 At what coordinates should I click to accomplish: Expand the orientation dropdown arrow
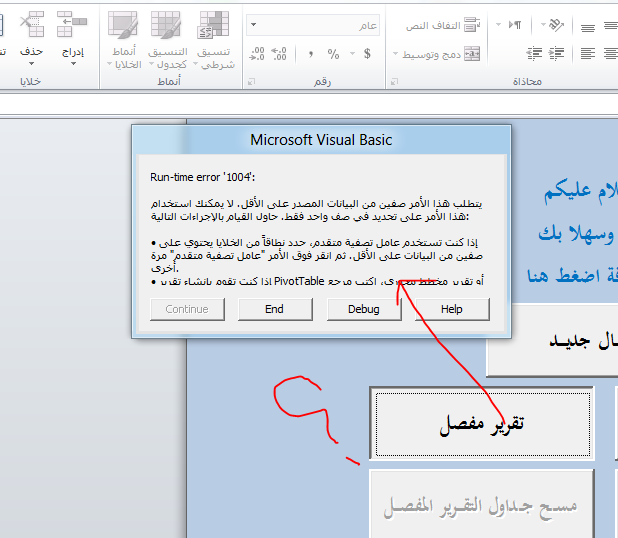click(x=543, y=25)
